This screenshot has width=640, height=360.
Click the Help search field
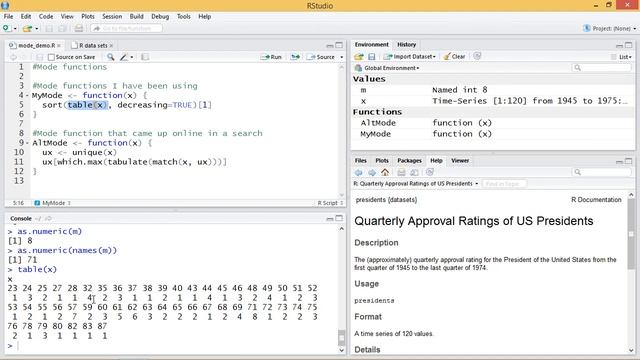[x=602, y=172]
